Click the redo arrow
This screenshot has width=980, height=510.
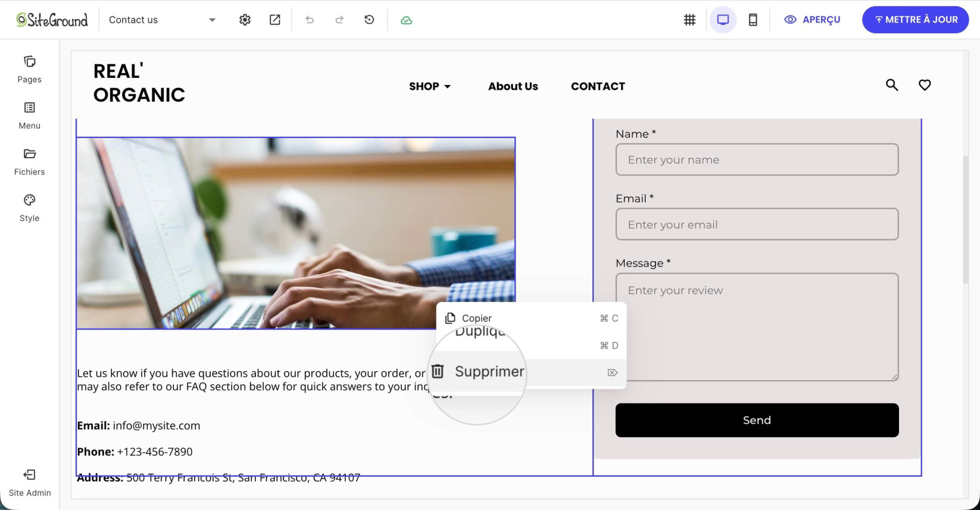click(339, 20)
